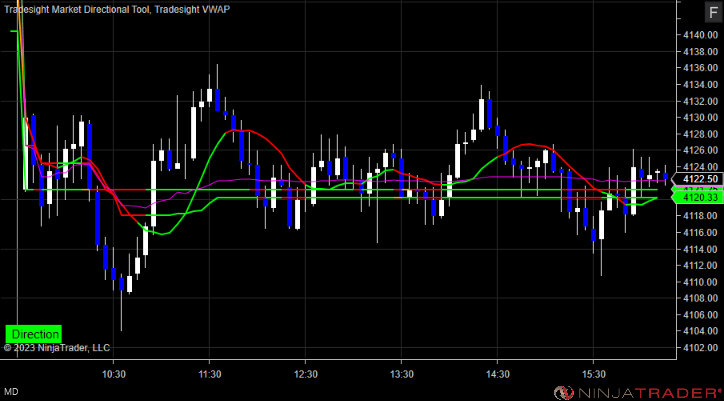Click the 4118.00 price axis label
Viewport: 724px width, 401px height.
click(x=701, y=216)
